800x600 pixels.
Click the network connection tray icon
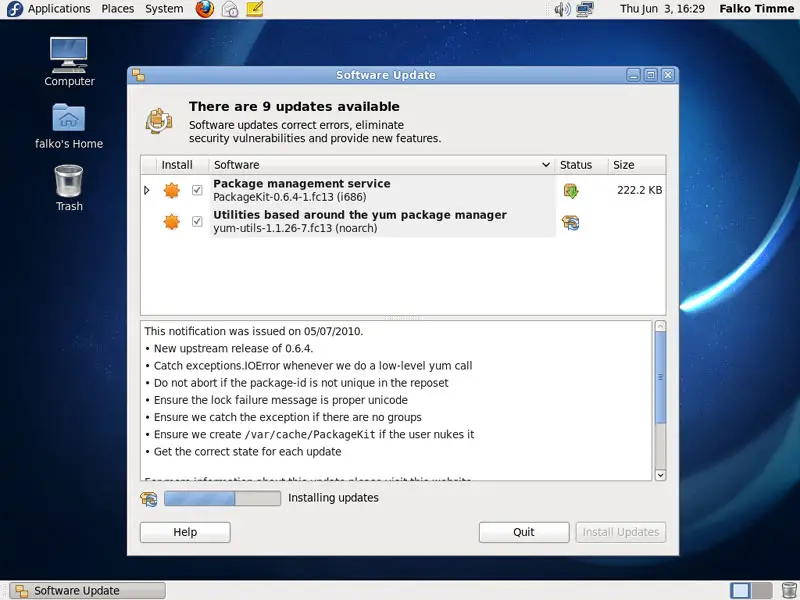point(585,9)
